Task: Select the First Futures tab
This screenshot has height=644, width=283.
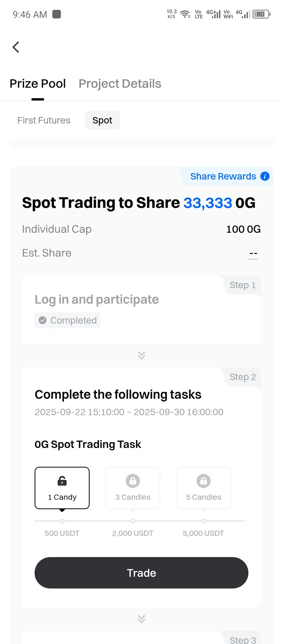Action: [x=44, y=120]
